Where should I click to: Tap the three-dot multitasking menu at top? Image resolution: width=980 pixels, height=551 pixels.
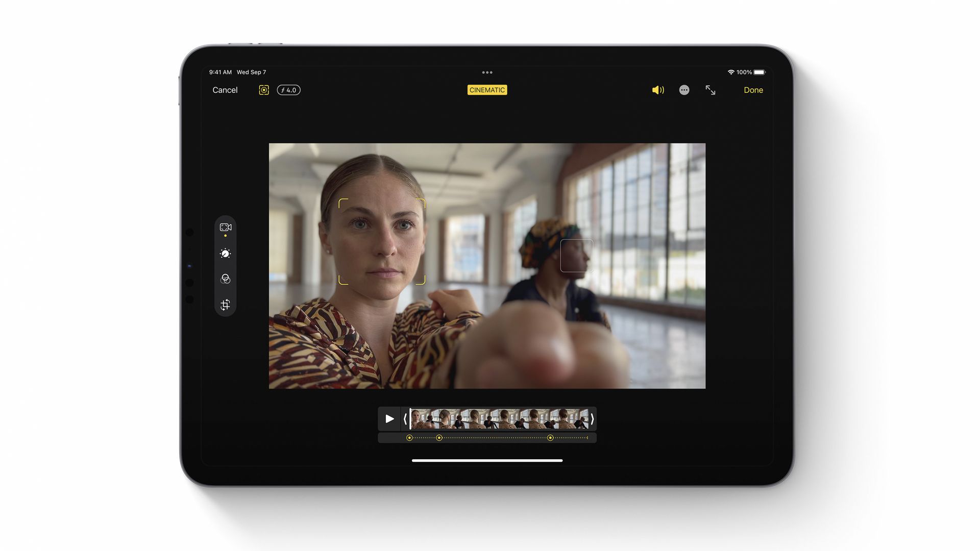487,72
